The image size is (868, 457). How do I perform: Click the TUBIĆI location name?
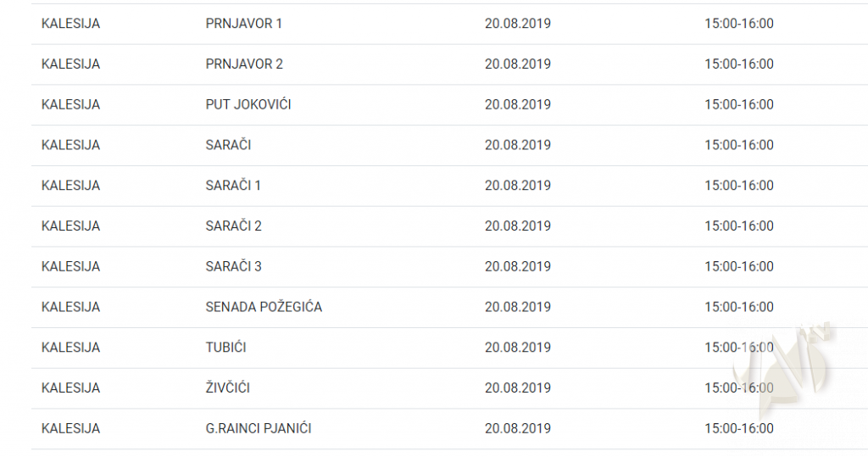225,348
